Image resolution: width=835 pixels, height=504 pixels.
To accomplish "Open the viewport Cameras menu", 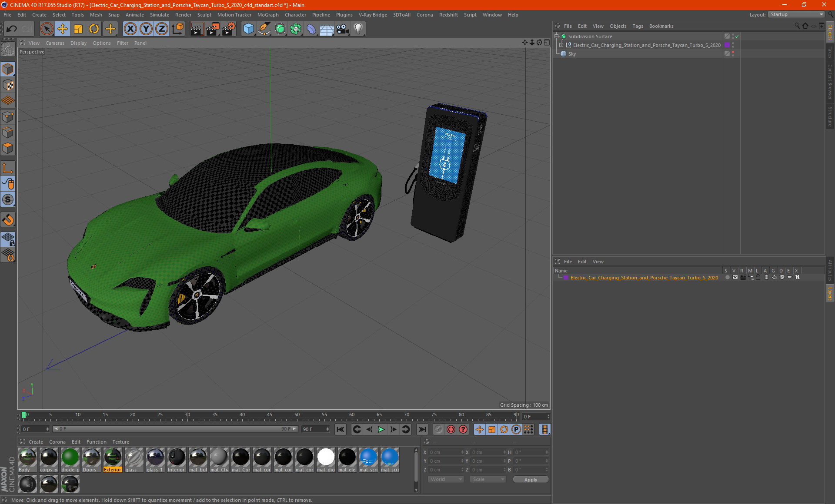I will click(55, 43).
